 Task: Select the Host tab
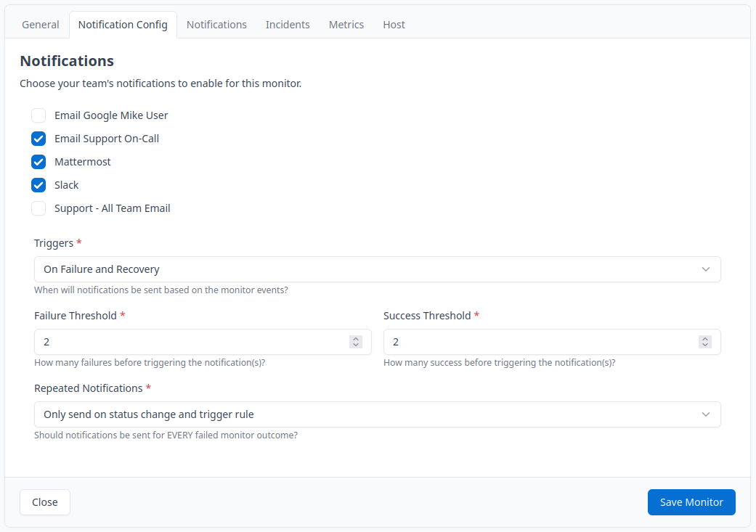coord(394,25)
